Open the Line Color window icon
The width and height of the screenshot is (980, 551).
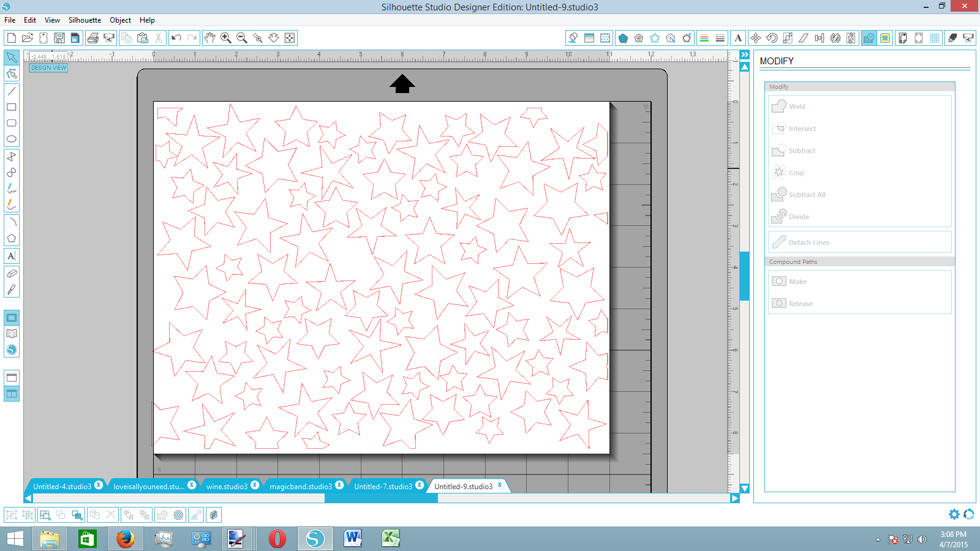point(704,38)
